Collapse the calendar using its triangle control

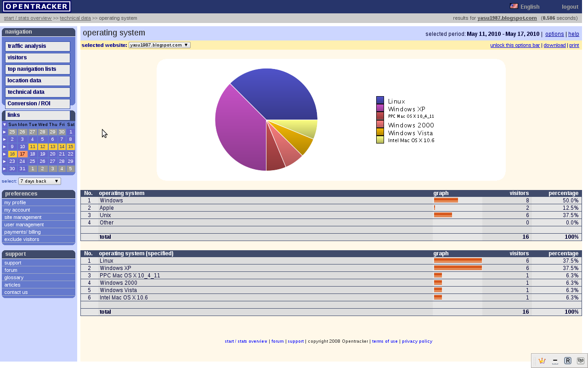point(4,124)
